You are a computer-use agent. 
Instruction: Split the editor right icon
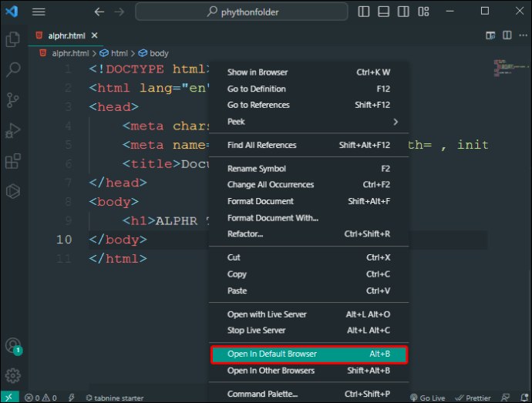507,35
